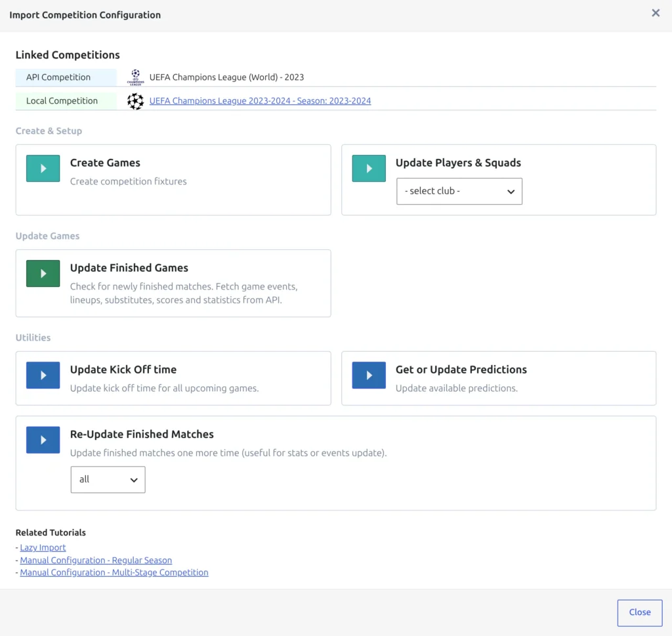This screenshot has height=636, width=672.
Task: Run the Update Kick Off time action
Action: pos(43,375)
